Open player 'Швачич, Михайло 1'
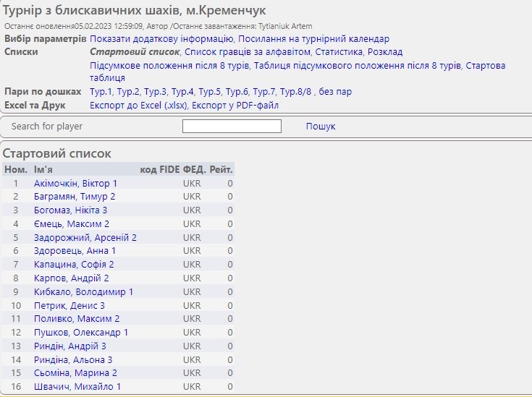 [x=77, y=387]
